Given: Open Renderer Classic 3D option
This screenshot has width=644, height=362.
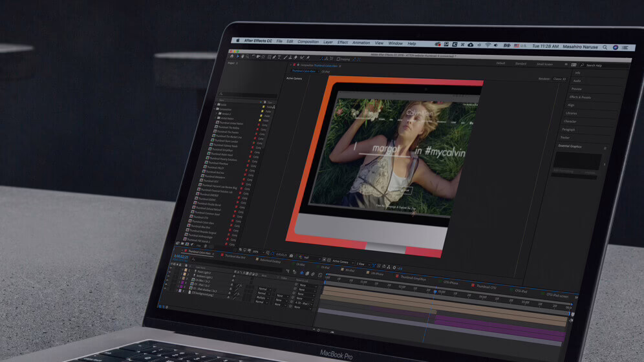Looking at the screenshot, I should coord(559,79).
